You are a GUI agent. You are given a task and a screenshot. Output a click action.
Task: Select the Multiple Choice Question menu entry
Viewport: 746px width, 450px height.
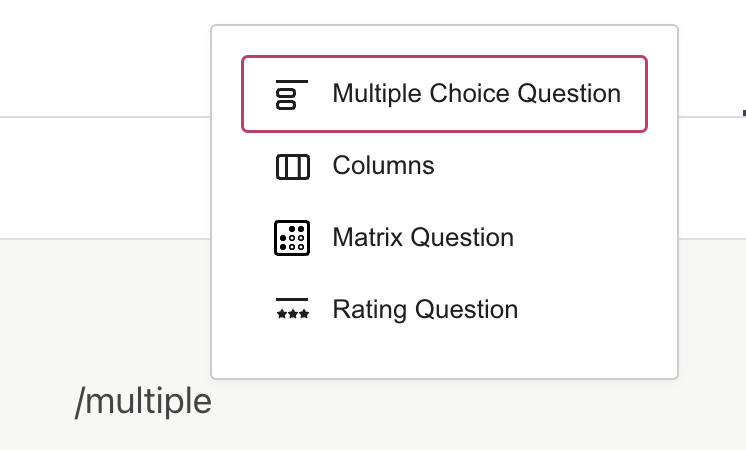[444, 94]
